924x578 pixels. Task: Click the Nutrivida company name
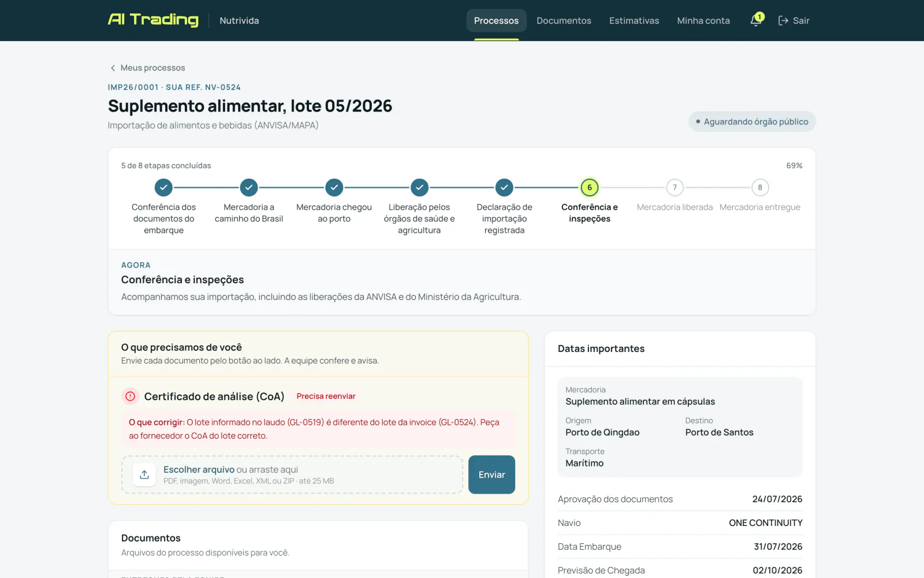239,21
